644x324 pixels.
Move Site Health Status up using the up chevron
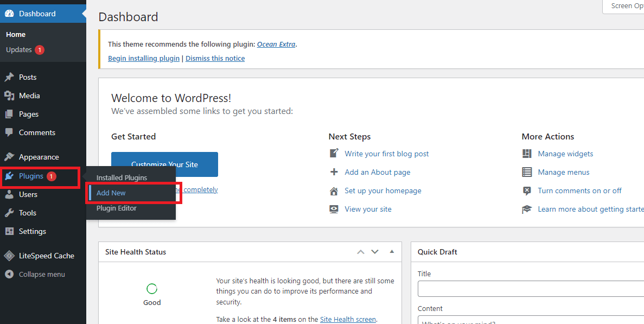360,251
